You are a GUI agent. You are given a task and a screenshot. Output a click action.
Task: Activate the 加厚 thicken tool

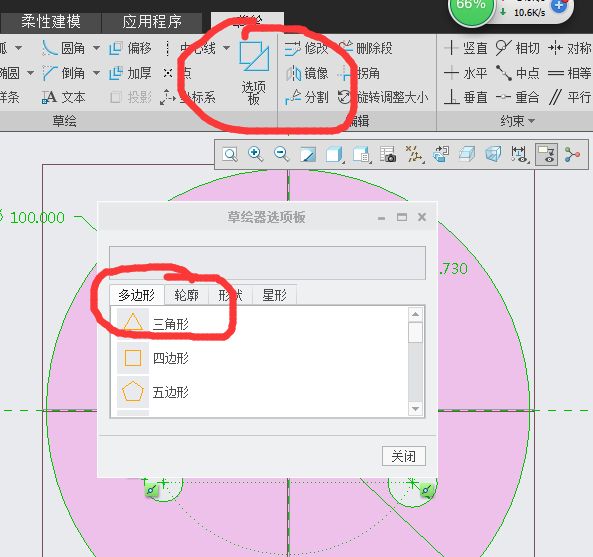[x=130, y=73]
